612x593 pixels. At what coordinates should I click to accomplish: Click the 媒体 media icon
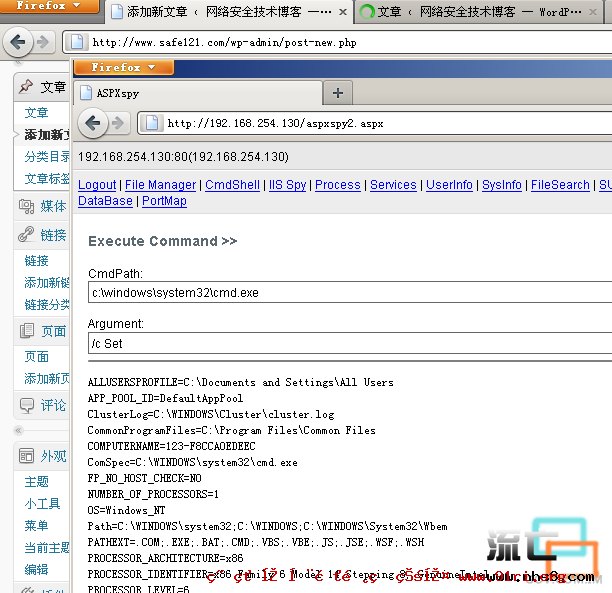tap(27, 206)
